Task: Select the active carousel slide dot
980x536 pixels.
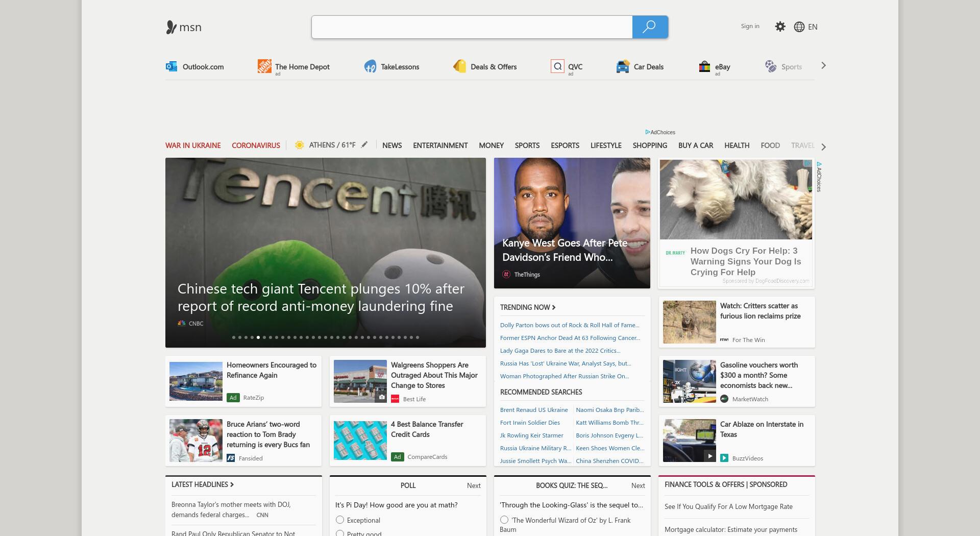Action: (x=258, y=337)
